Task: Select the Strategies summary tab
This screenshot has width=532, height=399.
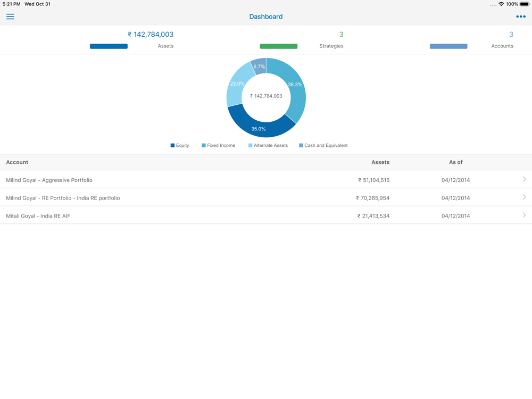Action: [302, 40]
